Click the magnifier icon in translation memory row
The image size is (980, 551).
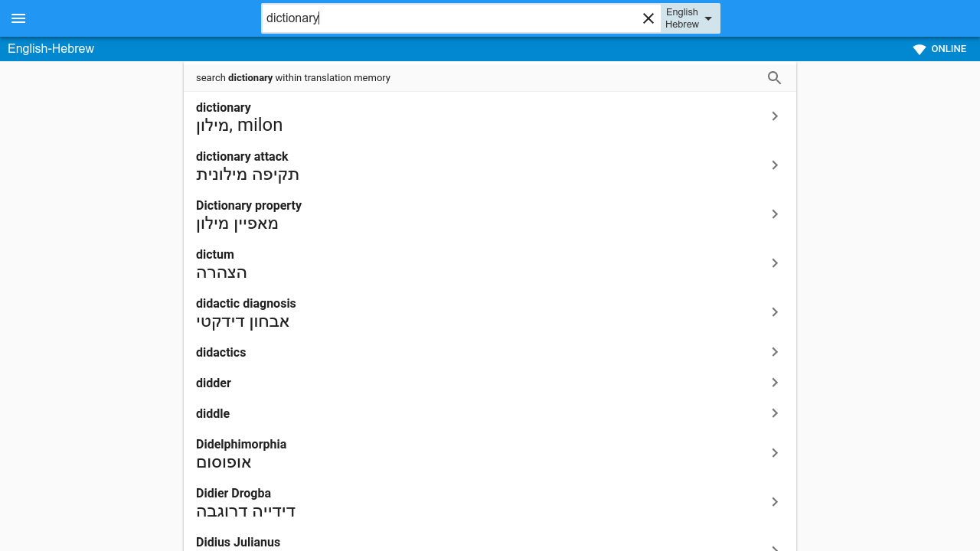[x=775, y=77]
